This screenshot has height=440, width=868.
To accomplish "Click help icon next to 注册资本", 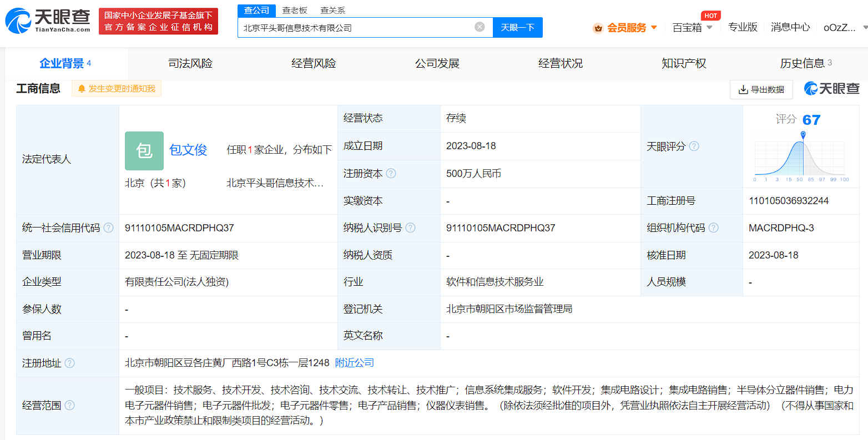I will pos(391,174).
